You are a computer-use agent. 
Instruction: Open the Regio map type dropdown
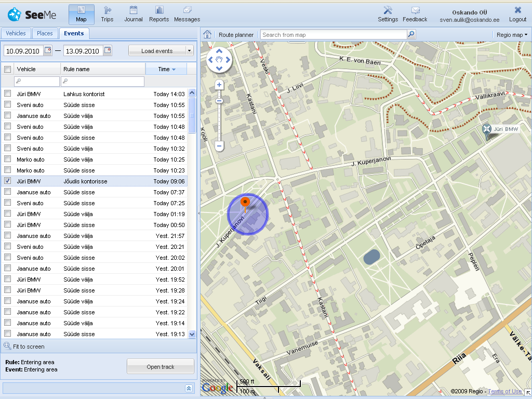(512, 35)
